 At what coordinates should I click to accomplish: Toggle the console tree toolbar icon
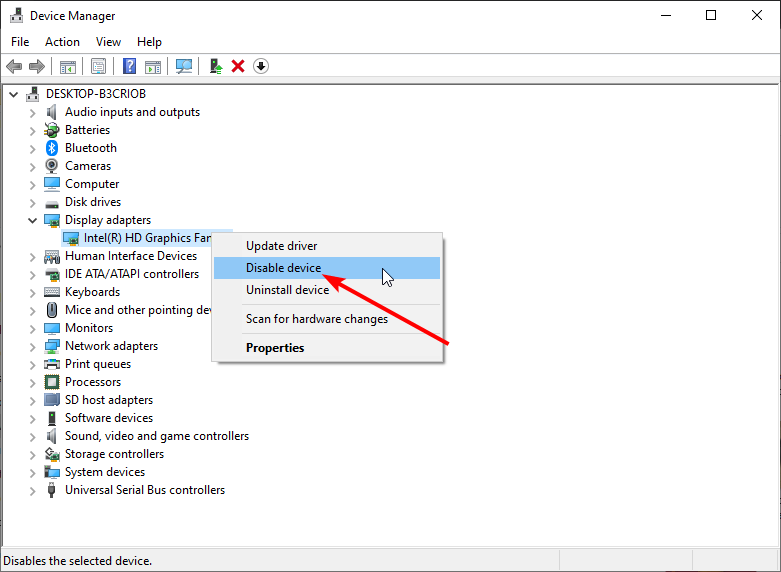[67, 66]
